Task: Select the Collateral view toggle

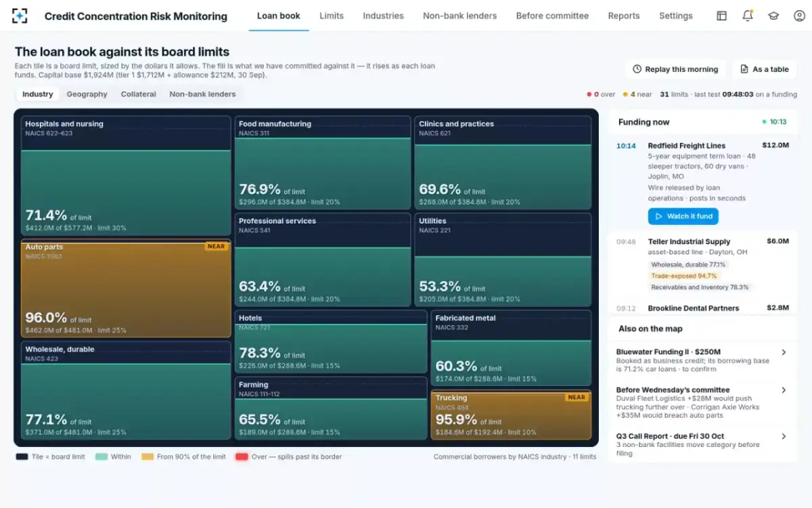Action: click(139, 94)
